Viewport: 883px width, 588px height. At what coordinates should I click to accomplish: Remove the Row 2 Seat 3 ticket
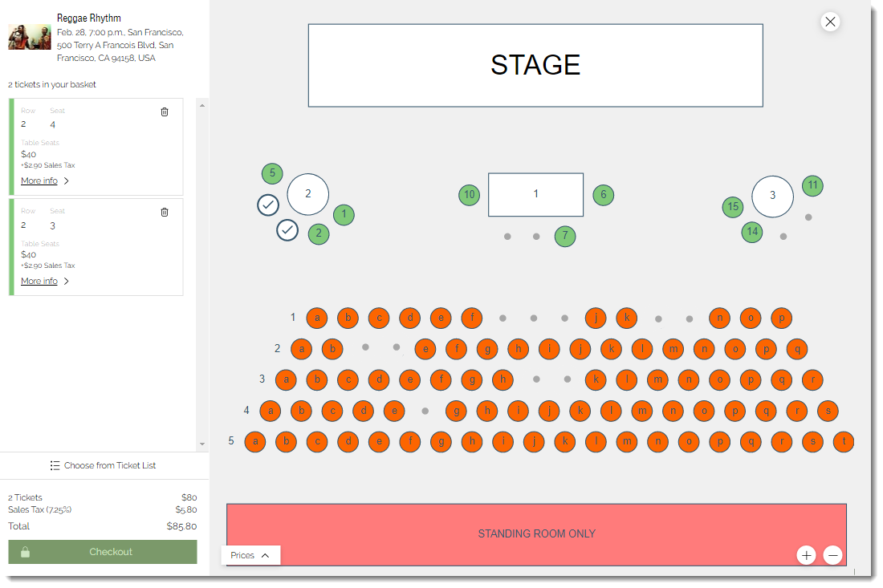pos(165,212)
